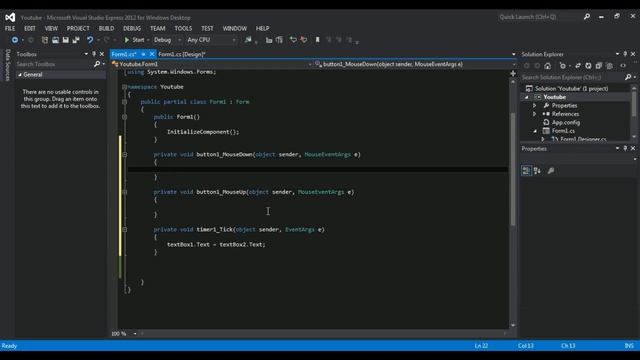Start debugging with the green play button
The height and width of the screenshot is (360, 640).
(127, 40)
